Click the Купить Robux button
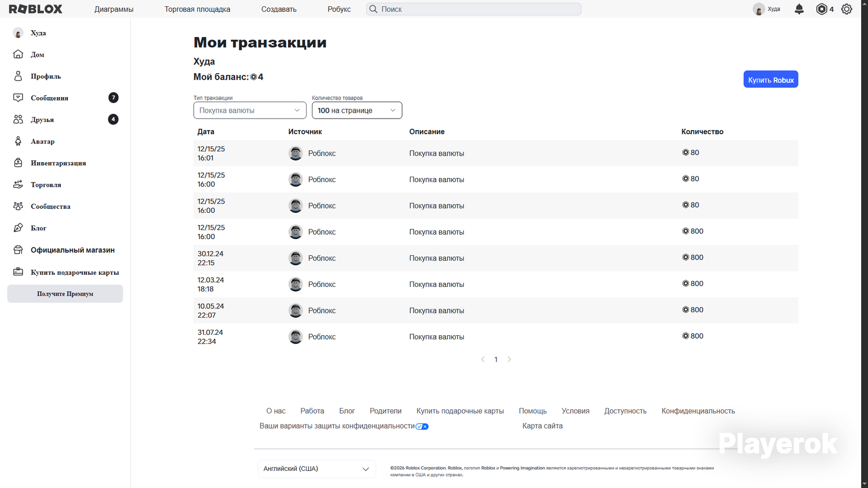868x488 pixels. [x=771, y=80]
